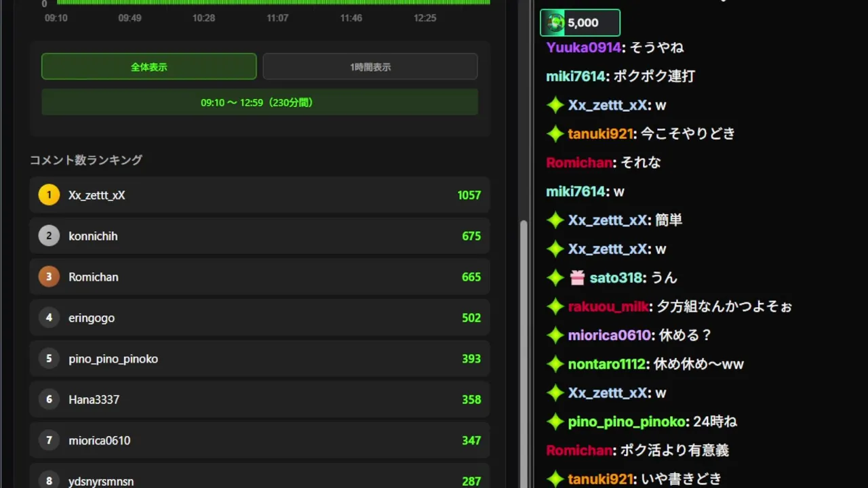Click the sparkle badge beside tanuki921's 今こそやりどき message
The image size is (868, 488).
point(555,134)
